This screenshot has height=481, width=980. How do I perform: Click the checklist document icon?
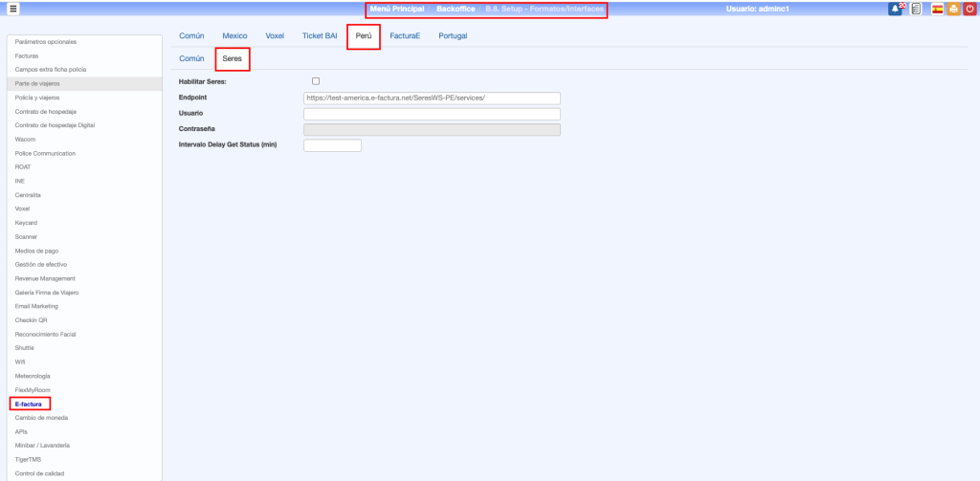916,9
